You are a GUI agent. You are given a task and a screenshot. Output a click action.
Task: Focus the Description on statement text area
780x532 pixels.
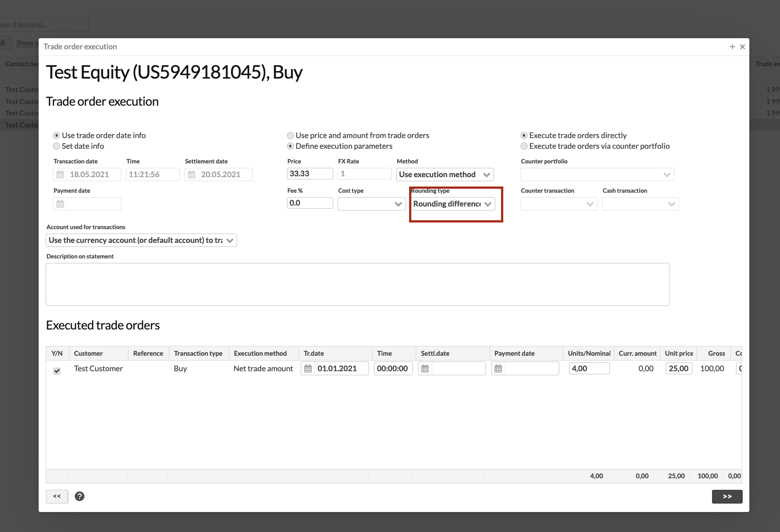(358, 284)
